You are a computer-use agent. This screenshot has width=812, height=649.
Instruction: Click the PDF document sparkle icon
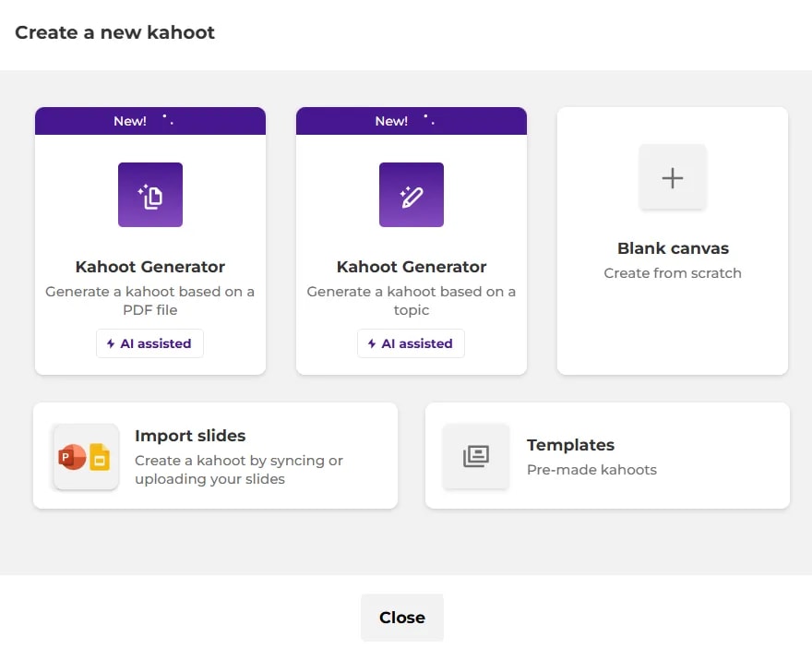tap(150, 195)
